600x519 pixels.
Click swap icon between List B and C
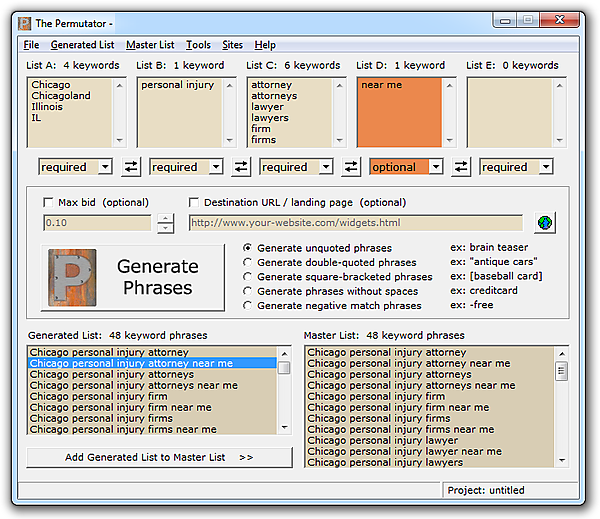[x=242, y=167]
